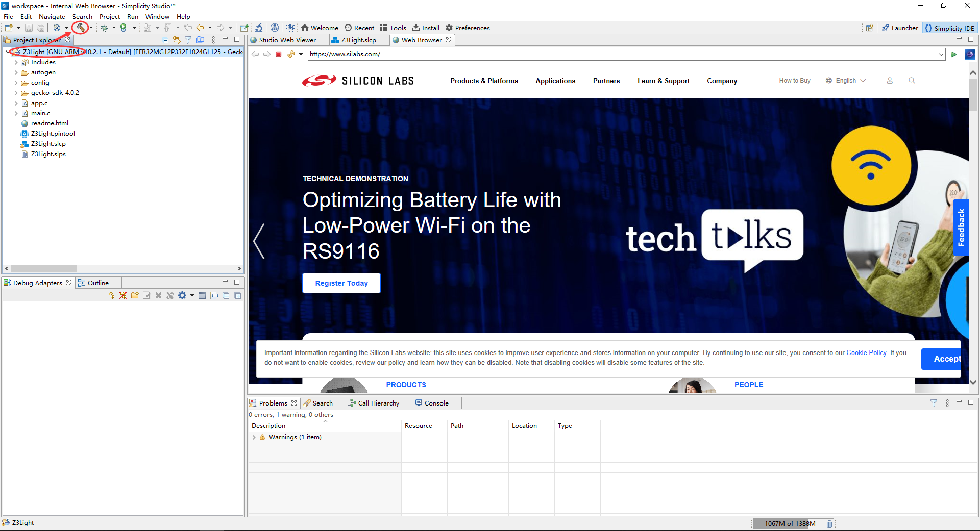The width and height of the screenshot is (980, 531).
Task: Open the Cookie Policy link
Action: click(x=866, y=352)
